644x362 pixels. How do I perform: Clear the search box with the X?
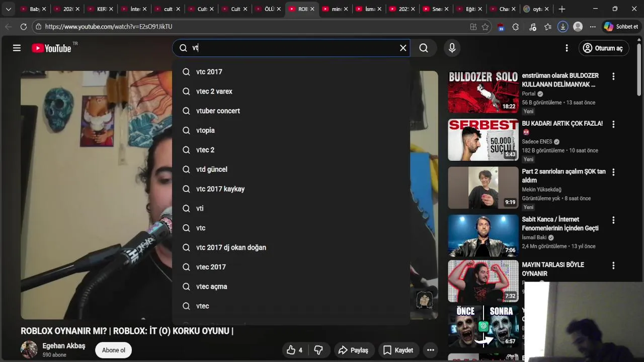(x=403, y=48)
